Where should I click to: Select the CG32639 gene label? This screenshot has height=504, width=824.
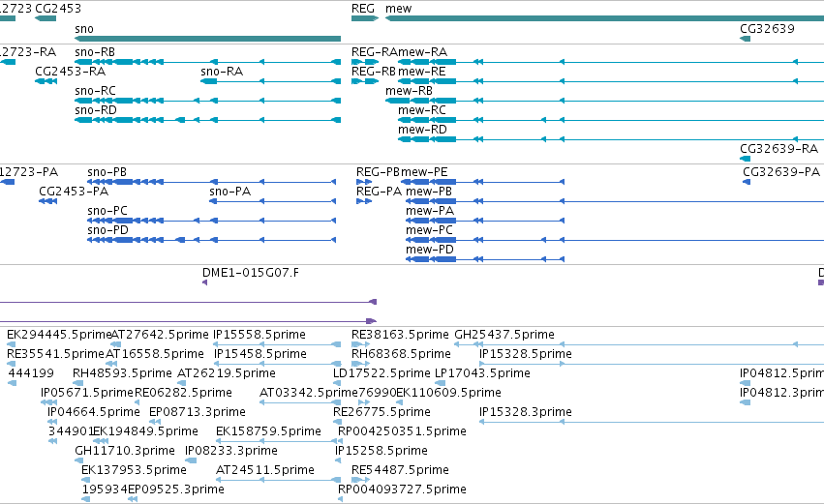point(767,29)
